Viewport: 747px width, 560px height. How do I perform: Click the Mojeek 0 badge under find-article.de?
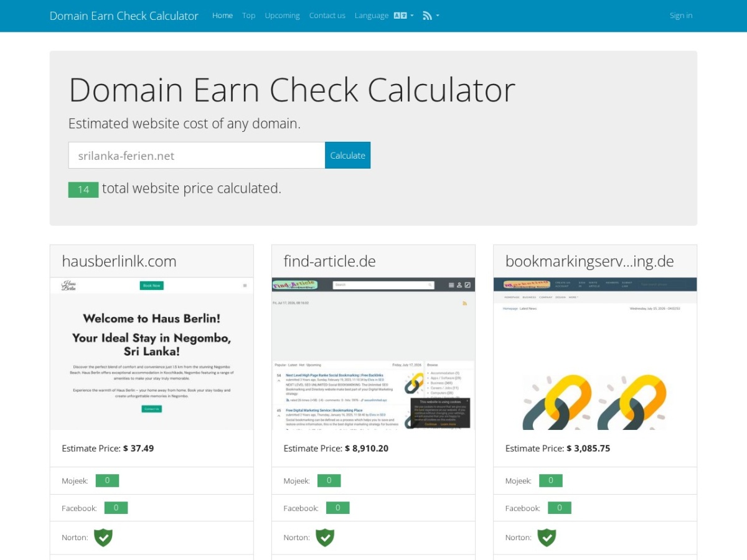(x=329, y=480)
